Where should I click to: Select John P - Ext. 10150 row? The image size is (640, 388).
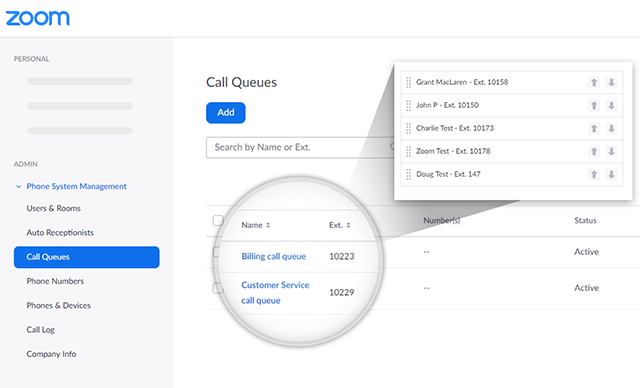coord(512,105)
